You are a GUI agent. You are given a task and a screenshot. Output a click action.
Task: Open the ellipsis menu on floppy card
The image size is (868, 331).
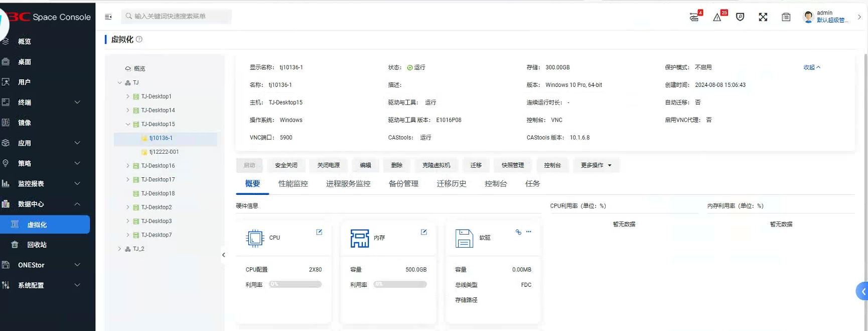(x=529, y=232)
